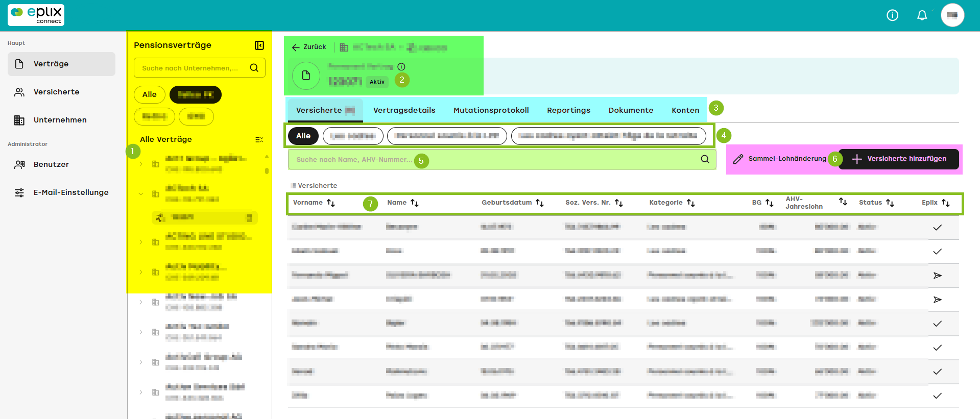Image resolution: width=980 pixels, height=419 pixels.
Task: Click info icon next to contract name
Action: 401,66
